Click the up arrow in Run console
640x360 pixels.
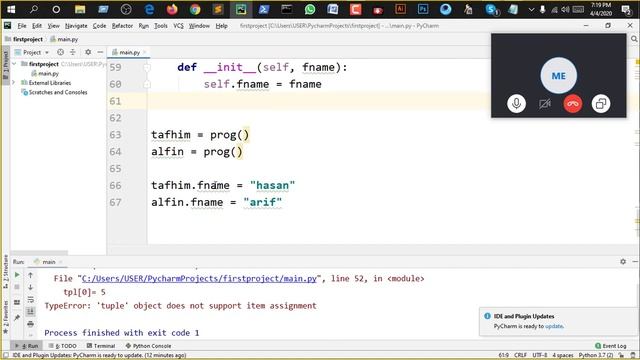pos(31,275)
